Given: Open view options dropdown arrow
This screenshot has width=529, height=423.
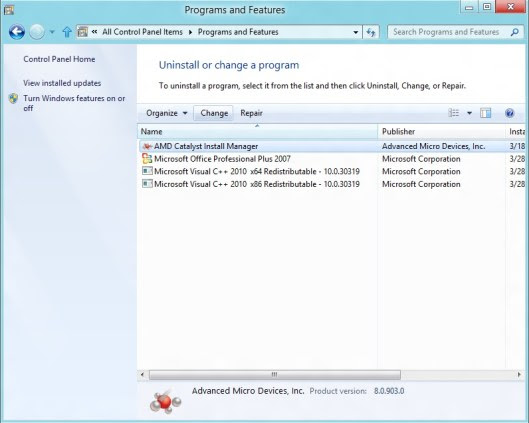Looking at the screenshot, I should (469, 113).
